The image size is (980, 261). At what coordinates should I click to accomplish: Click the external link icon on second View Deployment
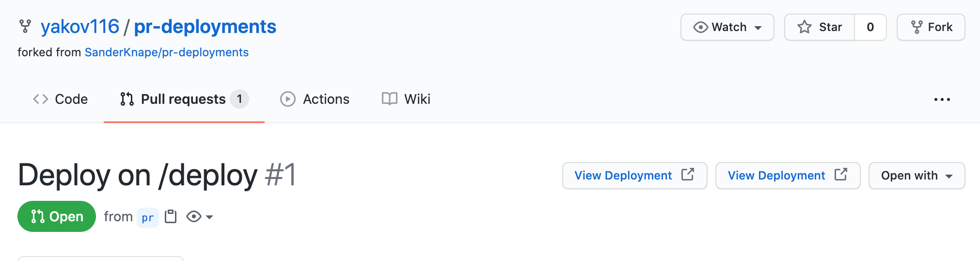pyautogui.click(x=841, y=175)
